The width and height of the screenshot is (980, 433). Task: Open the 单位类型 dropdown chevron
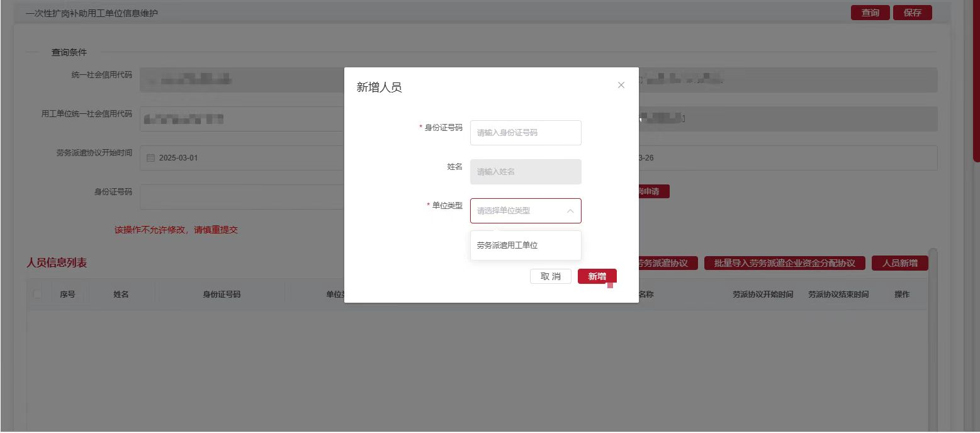pos(570,210)
